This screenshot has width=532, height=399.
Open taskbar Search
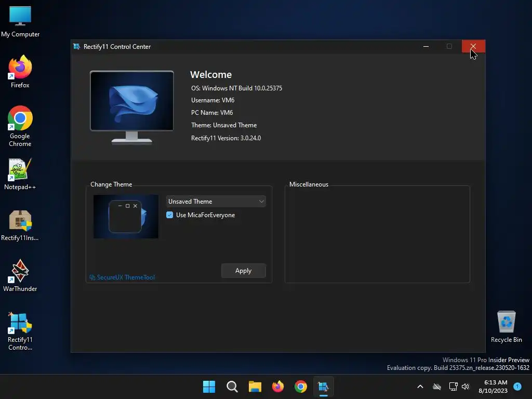point(232,387)
